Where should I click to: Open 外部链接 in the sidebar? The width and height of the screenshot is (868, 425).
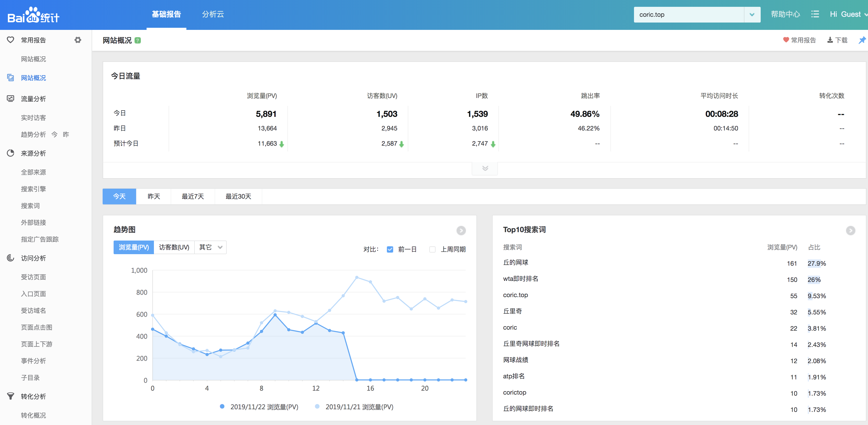33,222
